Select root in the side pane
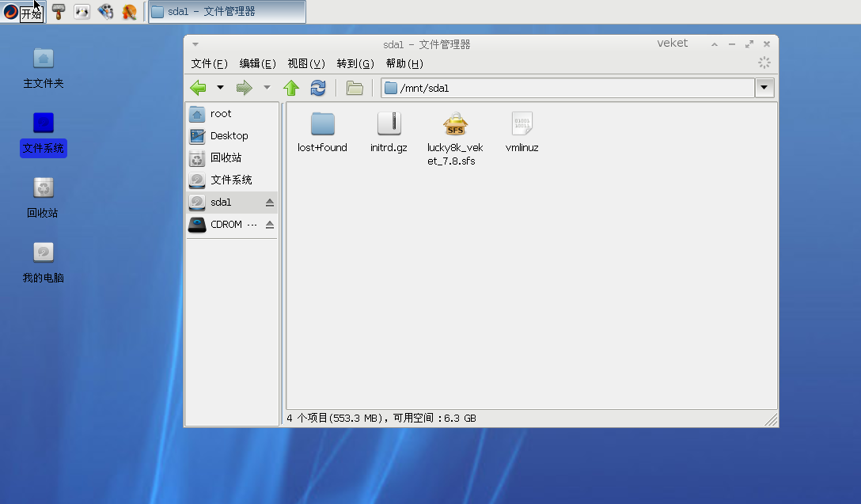This screenshot has height=504, width=861. coord(233,114)
